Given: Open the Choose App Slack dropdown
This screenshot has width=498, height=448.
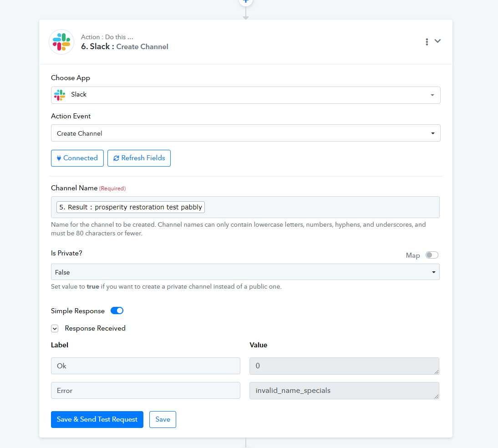Looking at the screenshot, I should point(245,95).
